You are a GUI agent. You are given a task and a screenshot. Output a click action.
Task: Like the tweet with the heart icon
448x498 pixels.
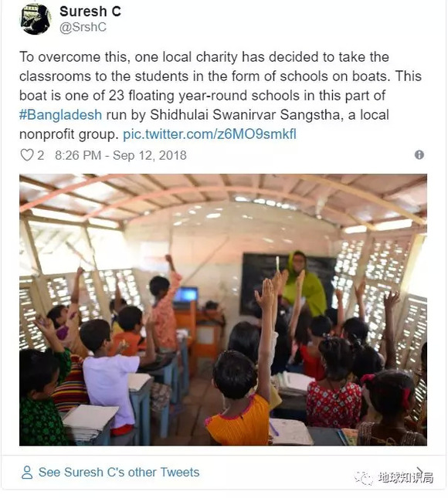point(27,155)
